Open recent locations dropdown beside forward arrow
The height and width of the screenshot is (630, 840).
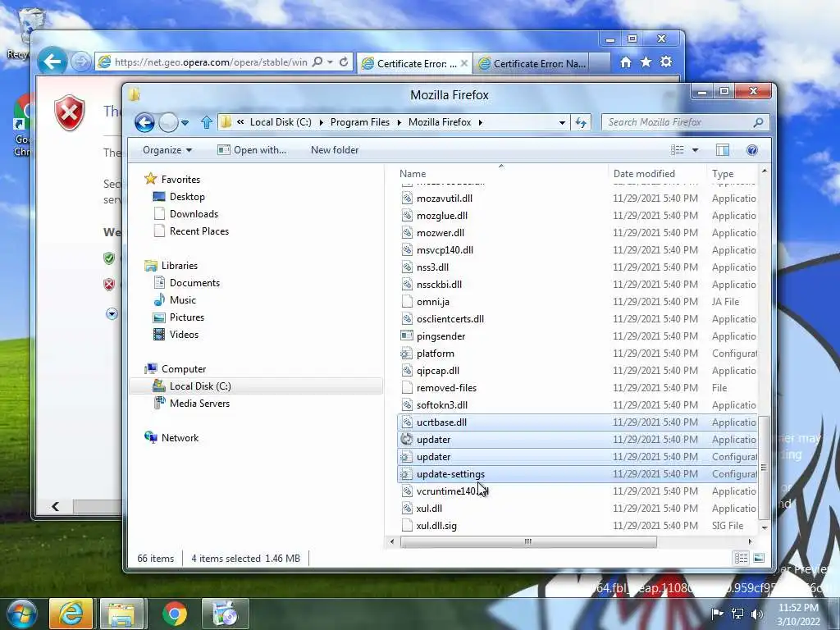point(185,123)
